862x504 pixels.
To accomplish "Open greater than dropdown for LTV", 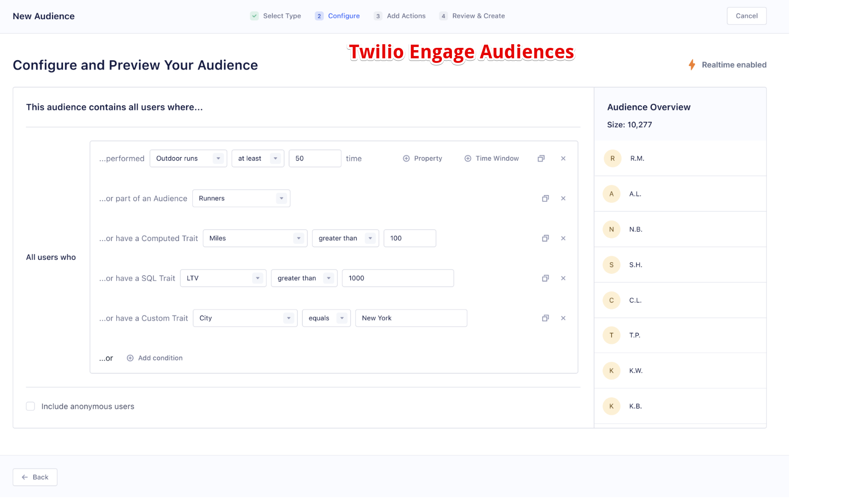I will [x=304, y=278].
